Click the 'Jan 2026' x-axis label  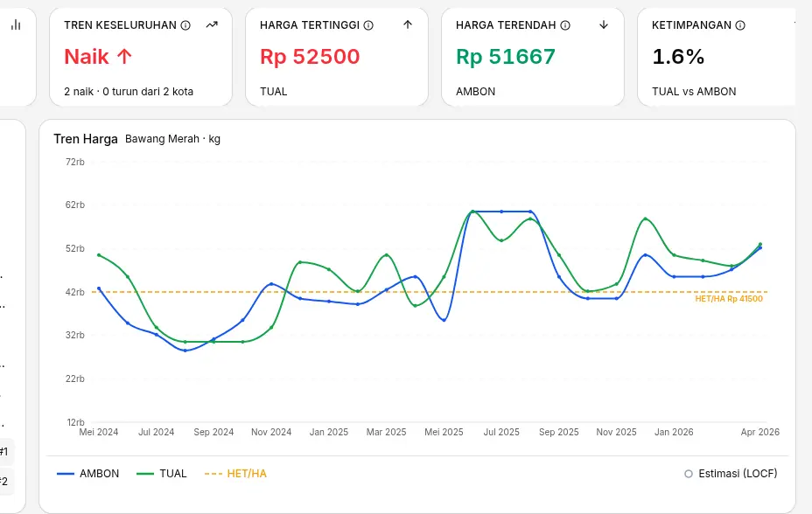pyautogui.click(x=674, y=433)
